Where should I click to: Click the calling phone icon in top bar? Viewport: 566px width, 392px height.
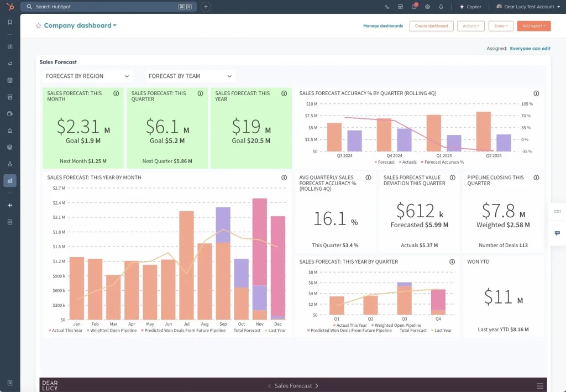pyautogui.click(x=387, y=7)
